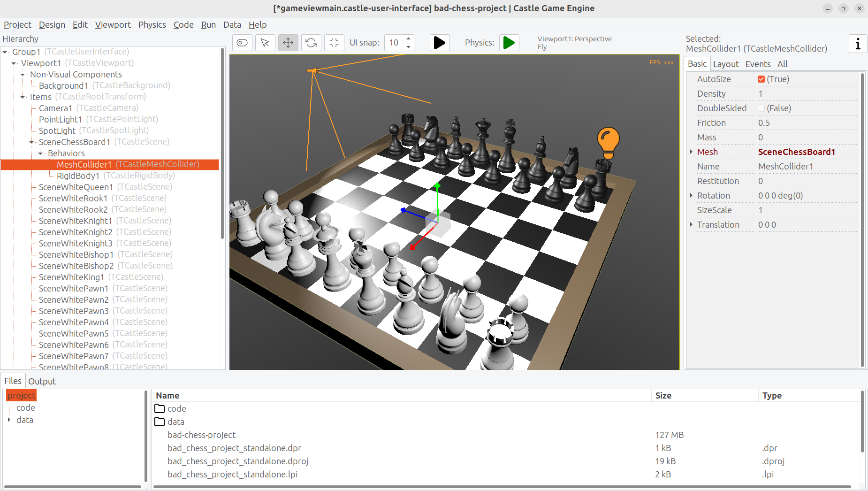
Task: Pick the scale tool icon
Action: tap(334, 43)
